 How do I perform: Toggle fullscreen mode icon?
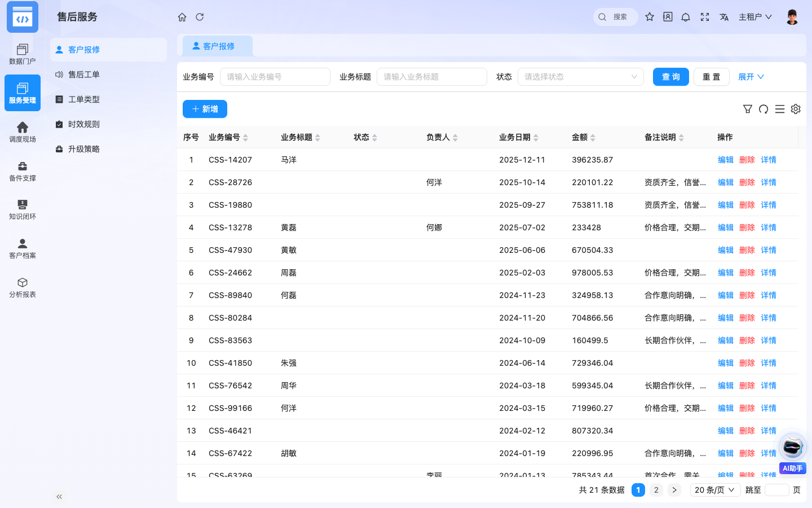pos(705,17)
